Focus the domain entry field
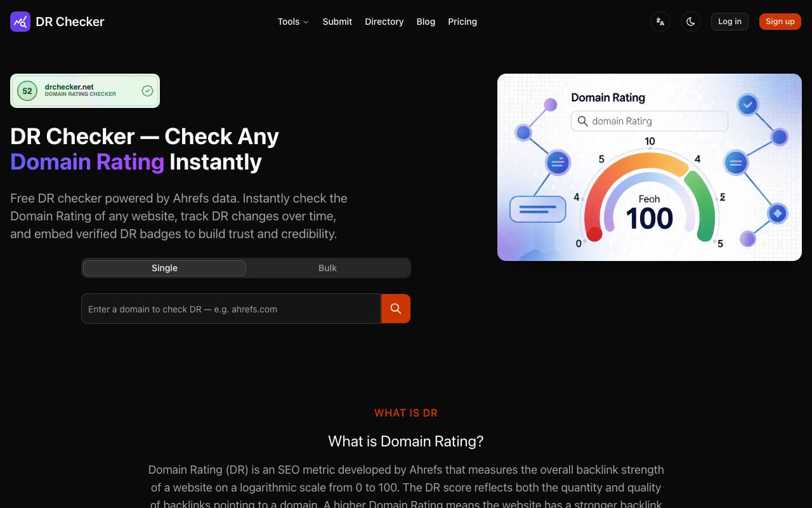The image size is (812, 508). (231, 309)
